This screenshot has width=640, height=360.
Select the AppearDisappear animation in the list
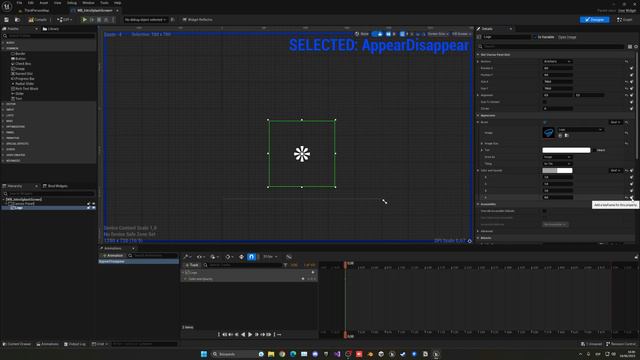pos(138,262)
